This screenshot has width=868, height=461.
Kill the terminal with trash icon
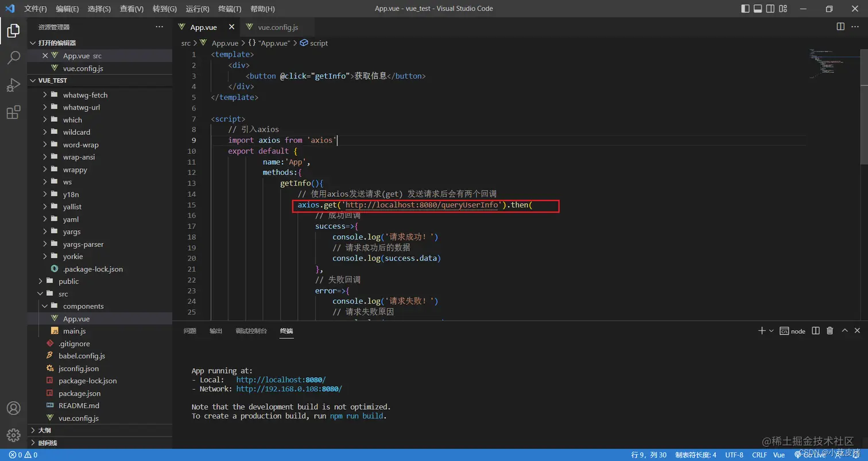coord(830,331)
